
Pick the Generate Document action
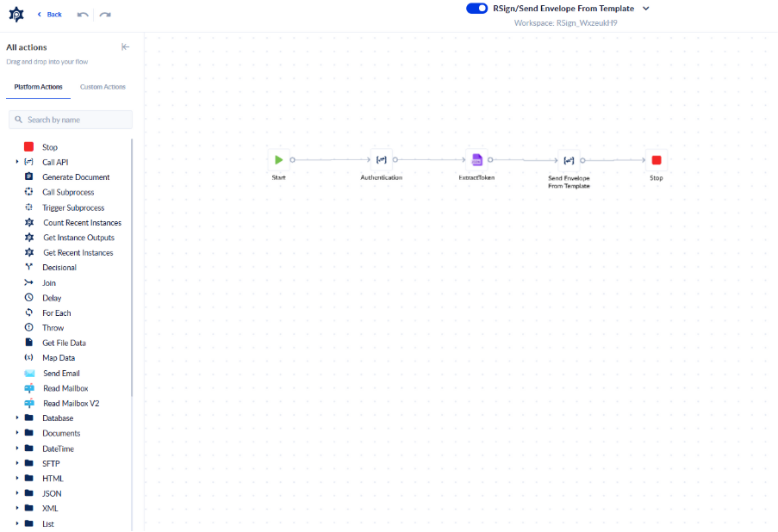[x=76, y=177]
